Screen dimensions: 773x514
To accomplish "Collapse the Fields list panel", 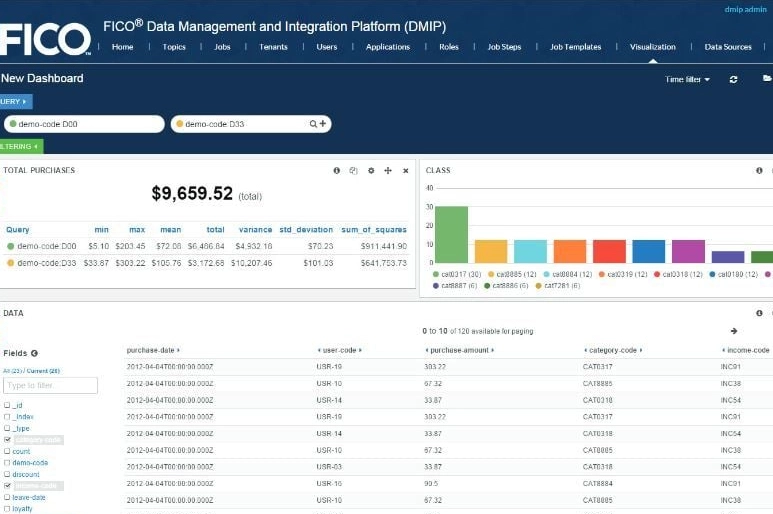I will click(34, 353).
